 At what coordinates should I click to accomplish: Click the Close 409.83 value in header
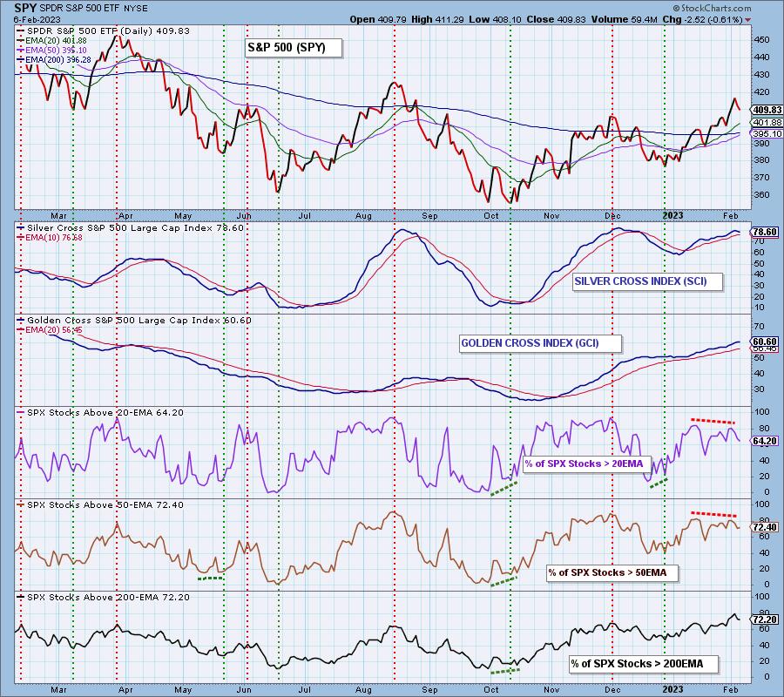coord(556,19)
